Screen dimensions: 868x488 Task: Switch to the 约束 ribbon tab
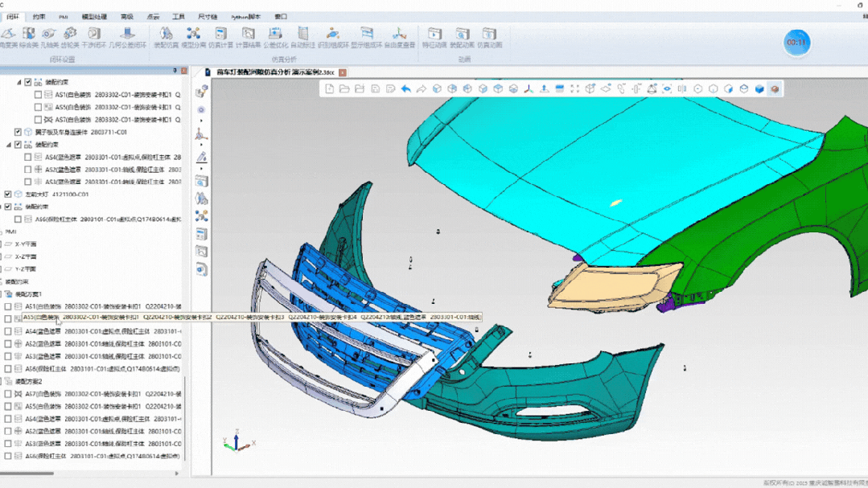click(39, 17)
